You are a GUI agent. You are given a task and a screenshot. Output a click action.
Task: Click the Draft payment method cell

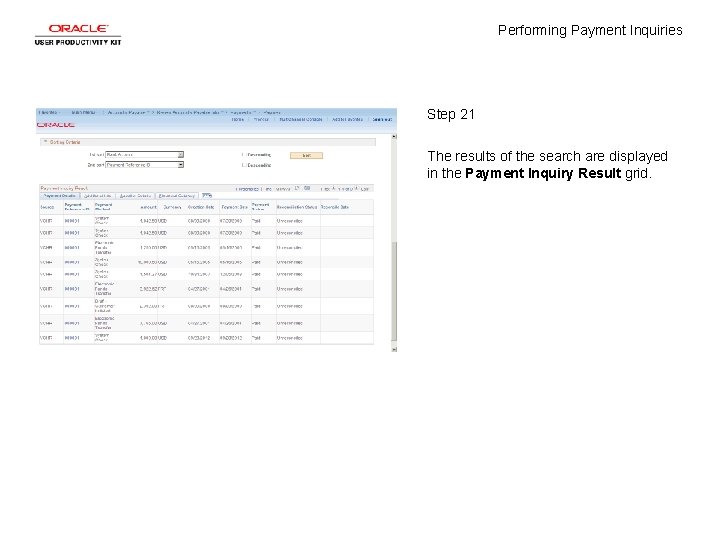click(105, 306)
